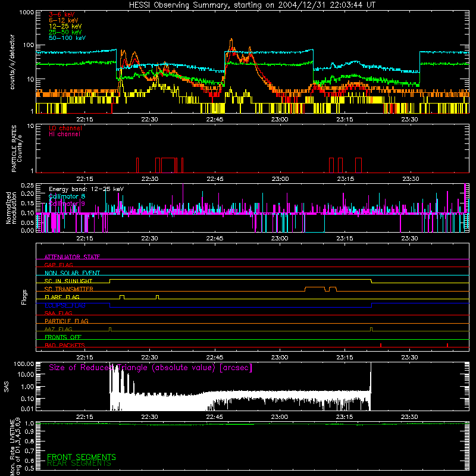Click the 0.25 value on modulation axis
The width and height of the screenshot is (476, 476).
(27, 186)
